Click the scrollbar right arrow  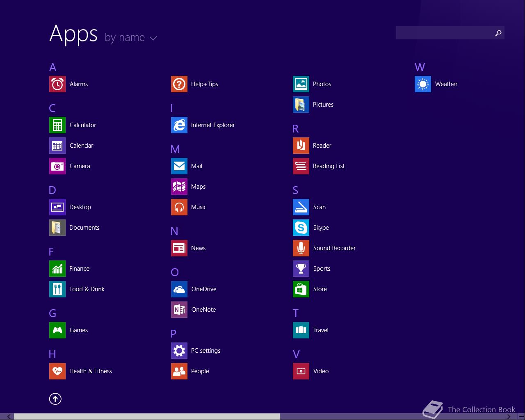point(509,417)
